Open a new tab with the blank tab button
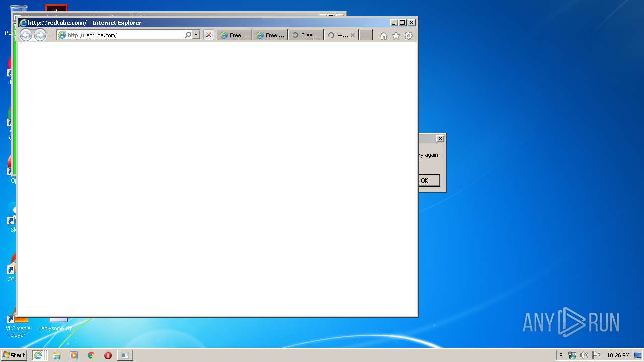This screenshot has height=362, width=644. pyautogui.click(x=366, y=35)
